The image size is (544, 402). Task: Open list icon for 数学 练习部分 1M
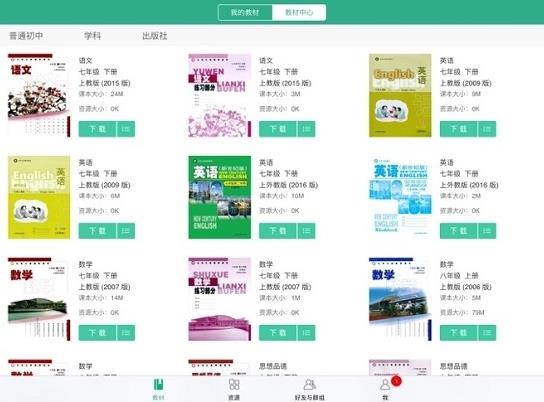click(306, 333)
